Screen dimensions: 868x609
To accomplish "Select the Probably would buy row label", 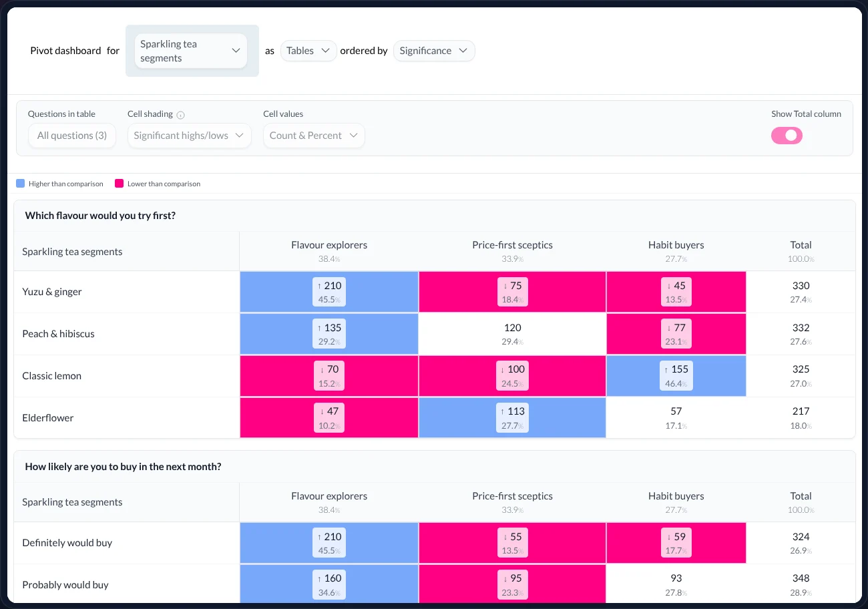I will (65, 585).
